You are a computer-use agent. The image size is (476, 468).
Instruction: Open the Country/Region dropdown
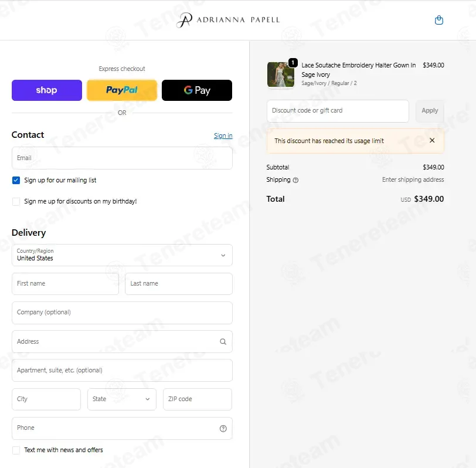click(x=122, y=255)
